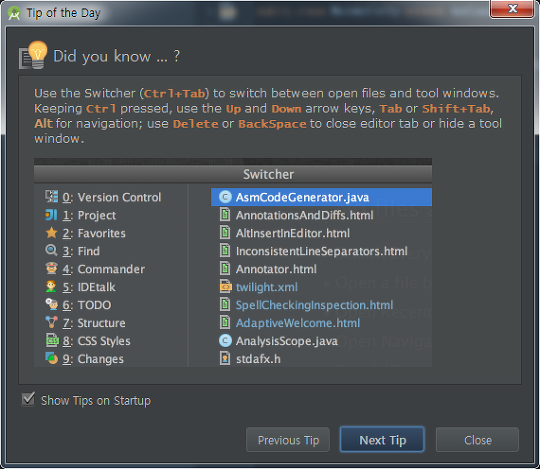Click the Delete shortcut text
Image resolution: width=540 pixels, height=469 pixels.
pyautogui.click(x=196, y=124)
